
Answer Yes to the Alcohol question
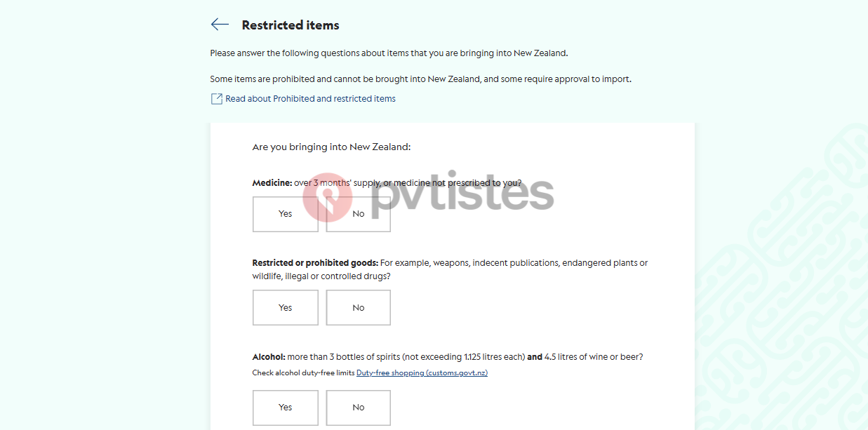286,407
